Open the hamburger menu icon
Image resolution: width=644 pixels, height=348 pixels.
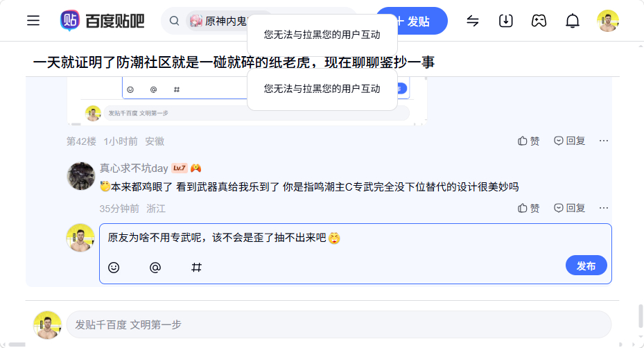(33, 21)
